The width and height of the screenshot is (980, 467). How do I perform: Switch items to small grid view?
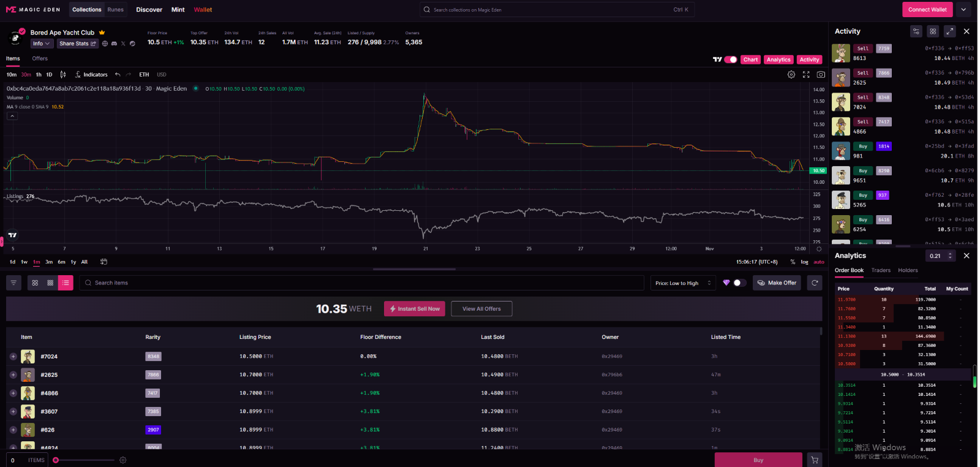pos(50,283)
